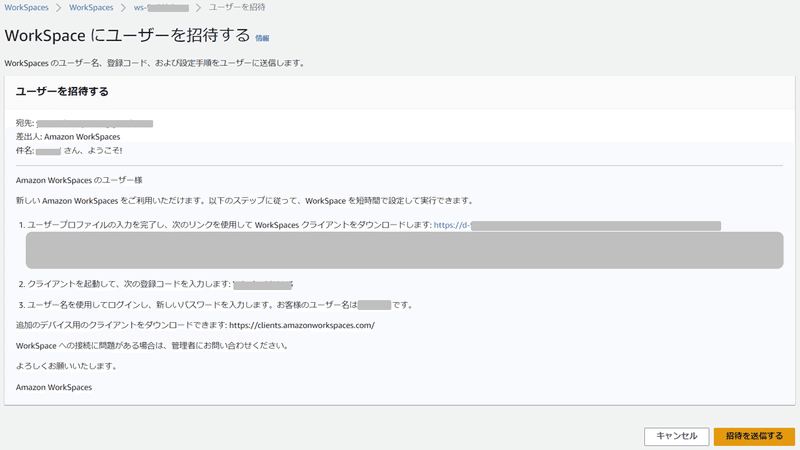Open the first WorkSpaces breadcrumb link
800x450 pixels.
coord(27,8)
